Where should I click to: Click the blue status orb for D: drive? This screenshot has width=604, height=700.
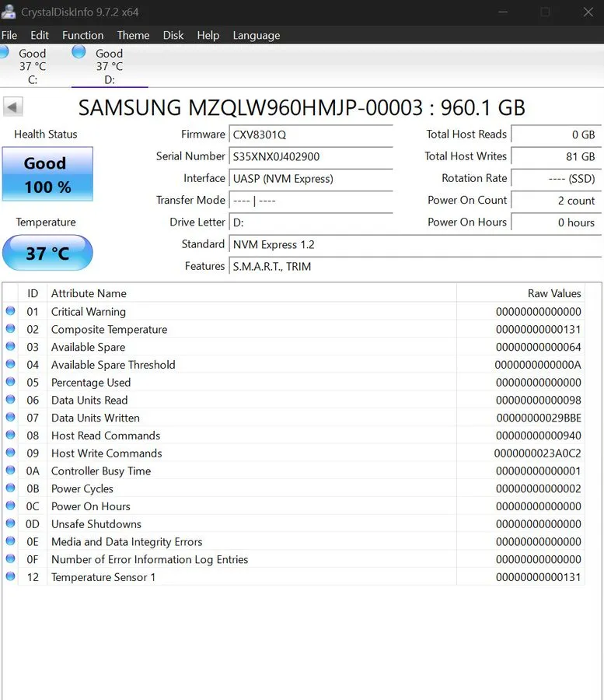(x=79, y=51)
